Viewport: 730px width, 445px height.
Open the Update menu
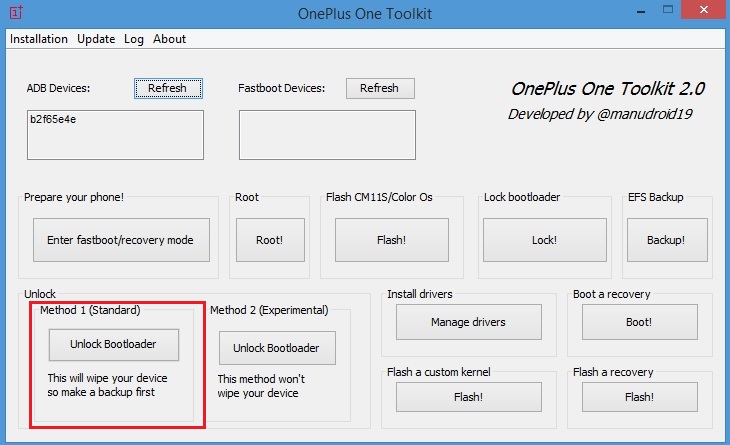click(96, 39)
